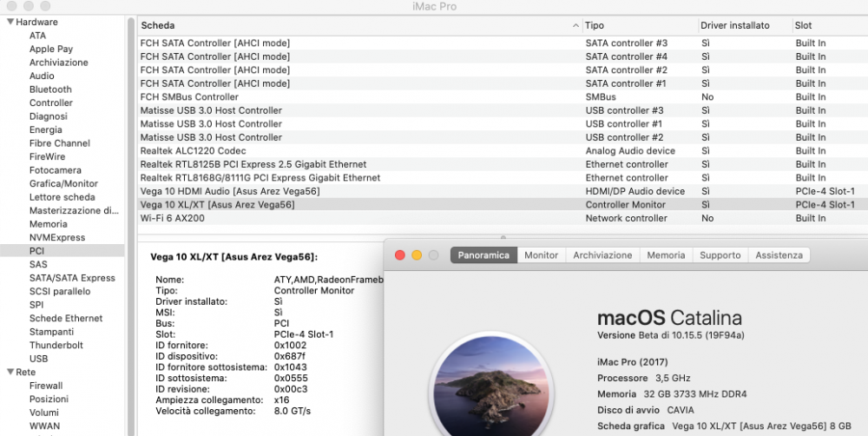Screen dimensions: 868x436
Task: Select Masterizzazione di... in the sidebar
Action: coord(74,210)
